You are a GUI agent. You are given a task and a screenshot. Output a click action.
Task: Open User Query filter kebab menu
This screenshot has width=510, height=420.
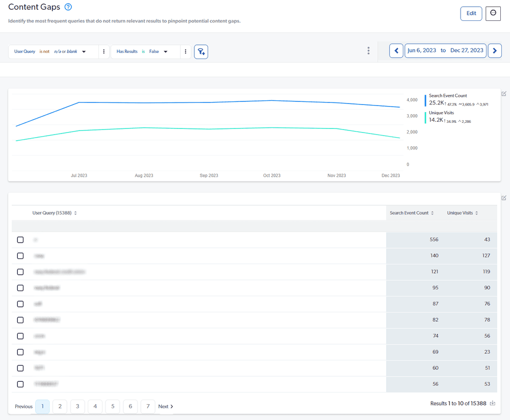tap(104, 51)
